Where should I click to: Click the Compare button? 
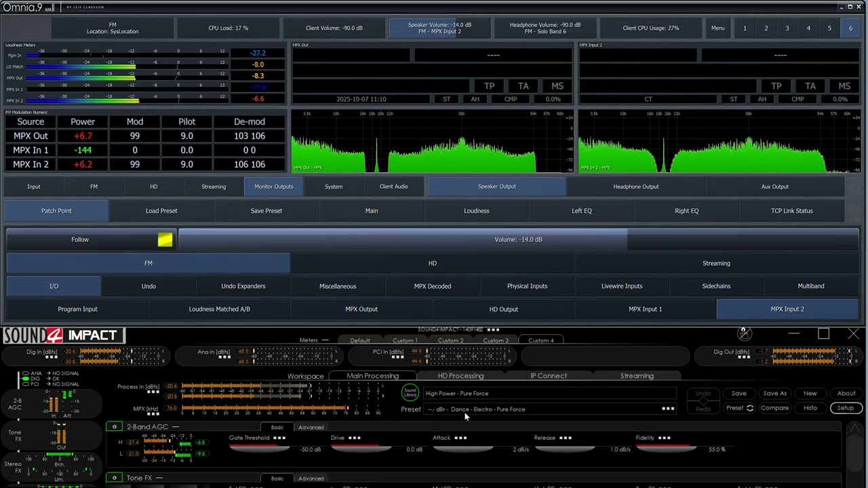click(x=774, y=408)
